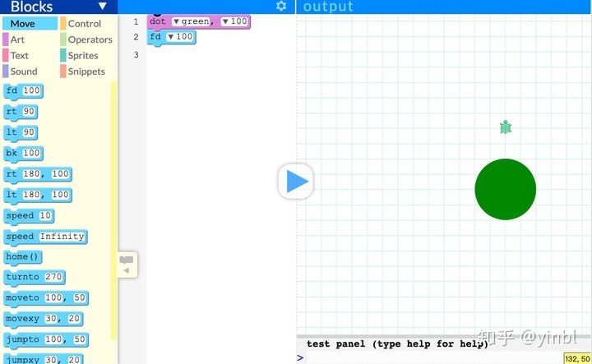Pick the home() palette block

pyautogui.click(x=23, y=257)
